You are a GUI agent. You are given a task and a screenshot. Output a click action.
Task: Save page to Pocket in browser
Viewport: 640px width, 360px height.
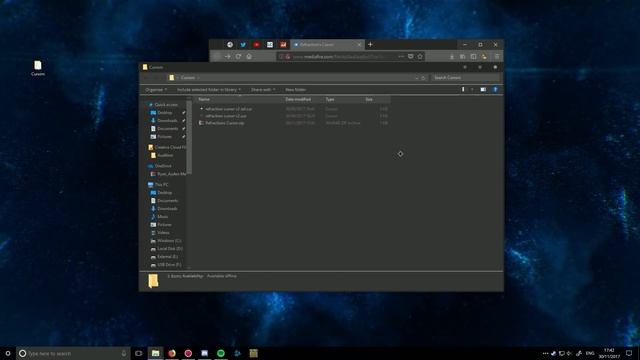point(411,56)
